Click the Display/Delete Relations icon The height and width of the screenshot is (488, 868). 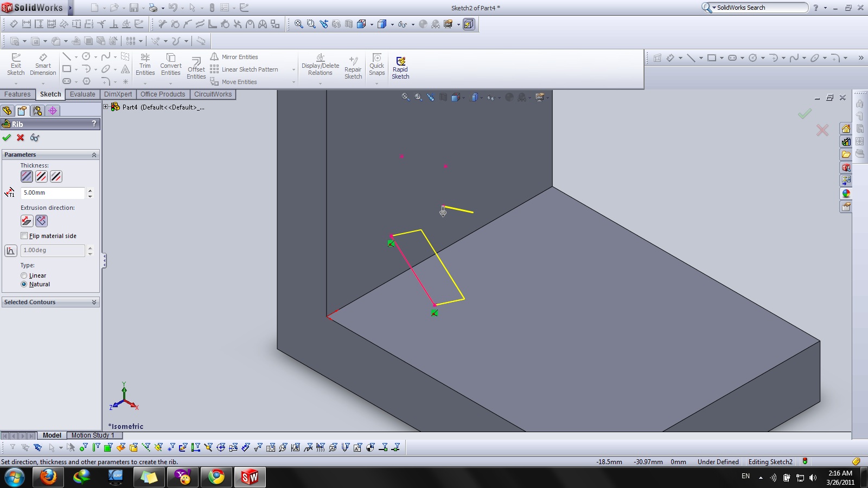point(320,64)
